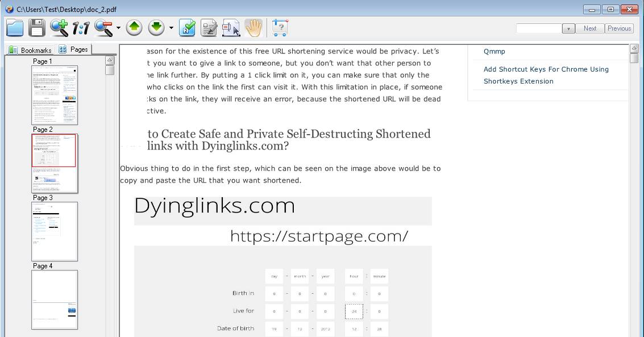The height and width of the screenshot is (337, 644).
Task: Click the Previous search result button
Action: pos(619,28)
